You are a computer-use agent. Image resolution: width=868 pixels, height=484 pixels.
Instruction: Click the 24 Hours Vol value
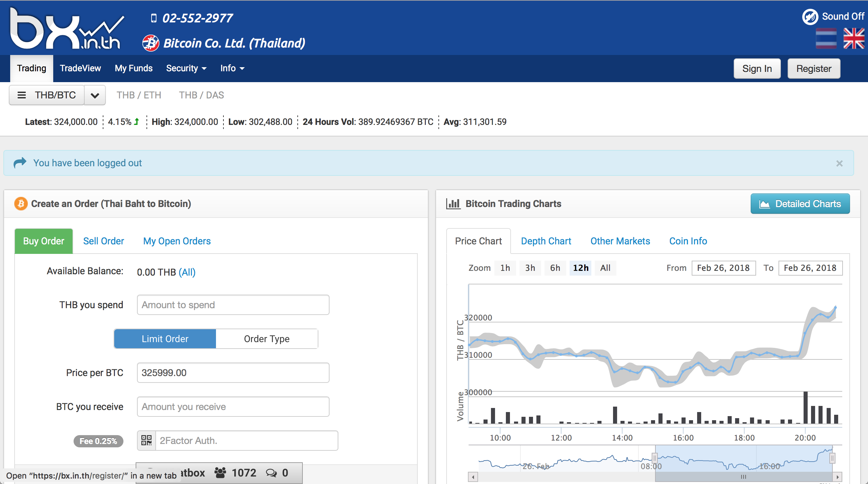(396, 122)
